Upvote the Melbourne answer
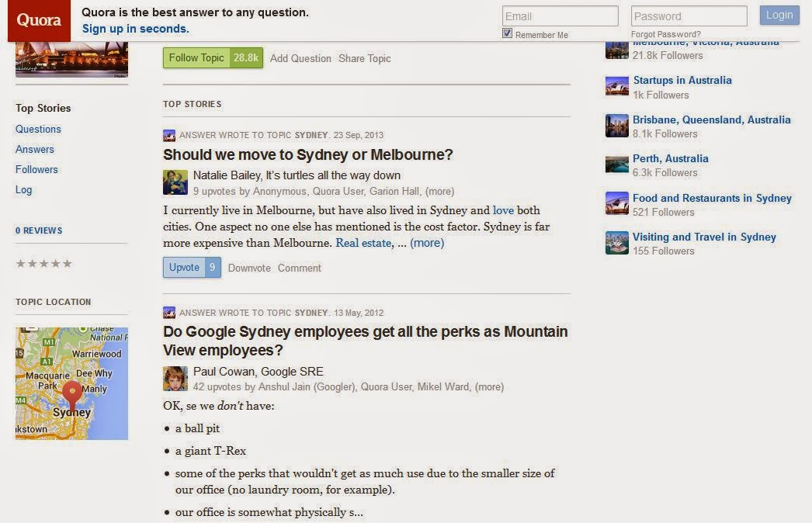 (192, 267)
